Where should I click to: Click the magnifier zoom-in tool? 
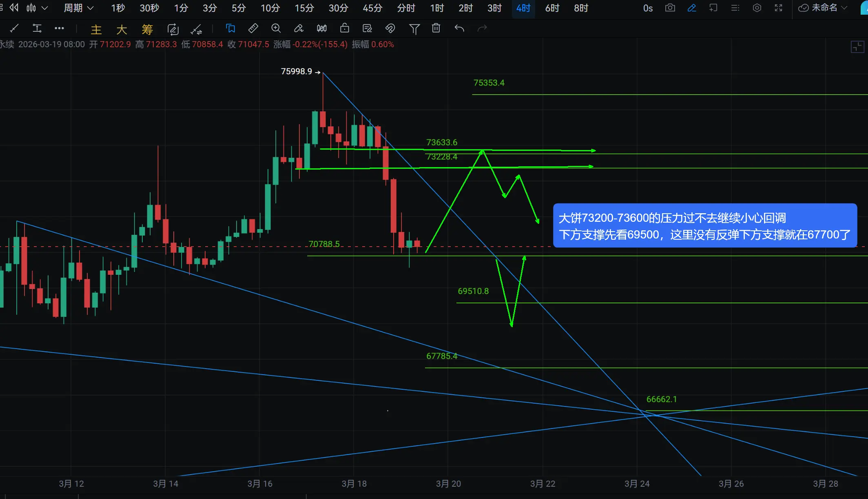tap(276, 28)
